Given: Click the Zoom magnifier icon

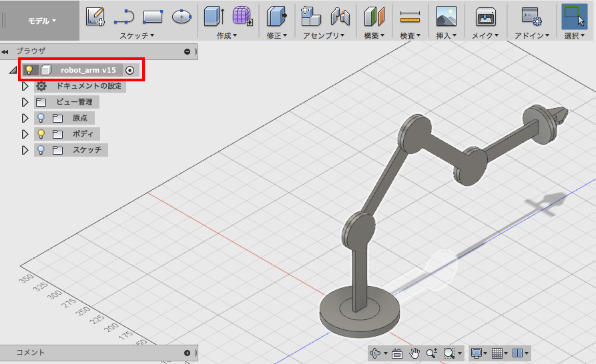Looking at the screenshot, I should coord(431,353).
